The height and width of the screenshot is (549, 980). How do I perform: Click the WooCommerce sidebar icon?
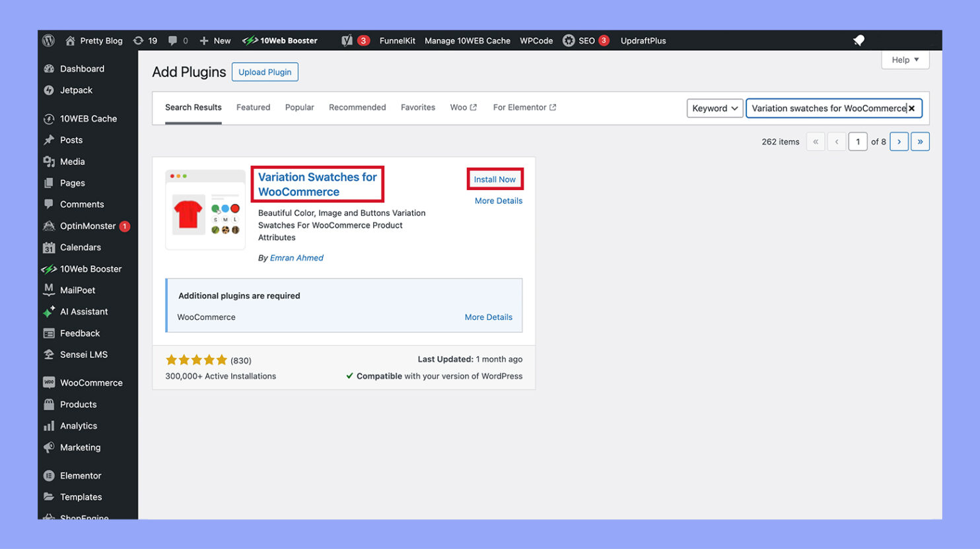click(x=49, y=382)
